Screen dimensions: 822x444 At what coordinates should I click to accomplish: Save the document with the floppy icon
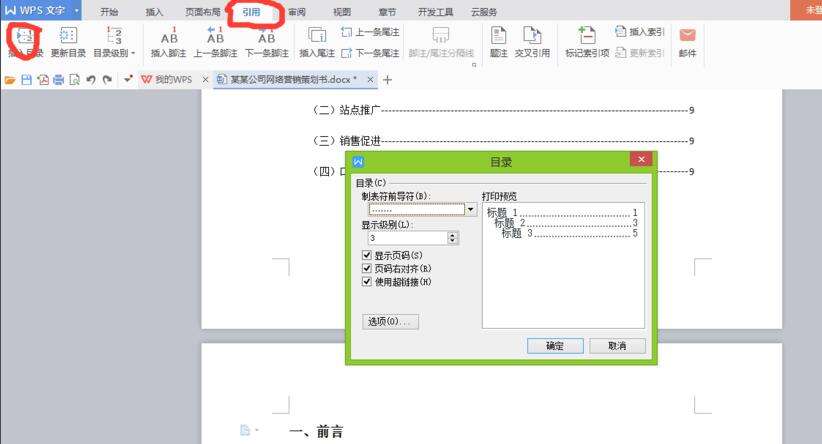26,80
